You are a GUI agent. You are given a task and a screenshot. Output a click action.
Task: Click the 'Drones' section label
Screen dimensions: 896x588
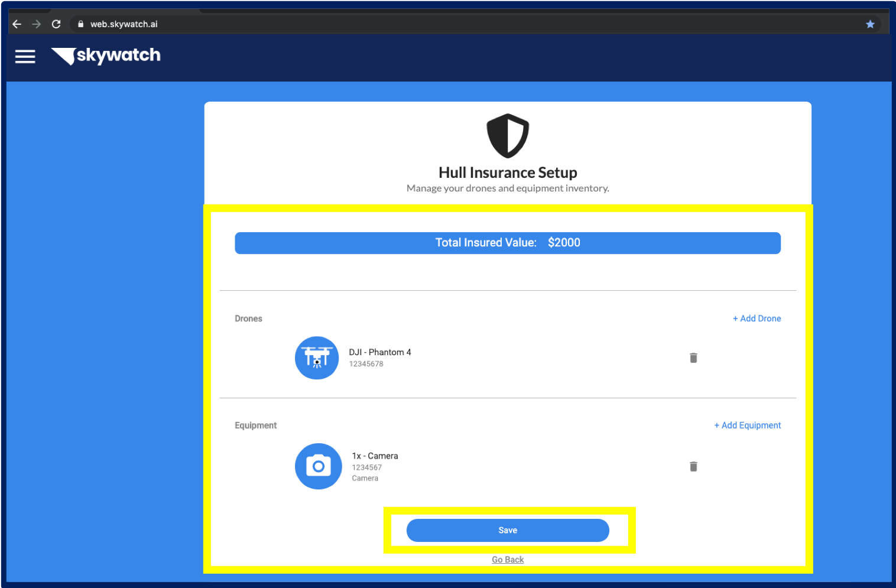coord(248,319)
